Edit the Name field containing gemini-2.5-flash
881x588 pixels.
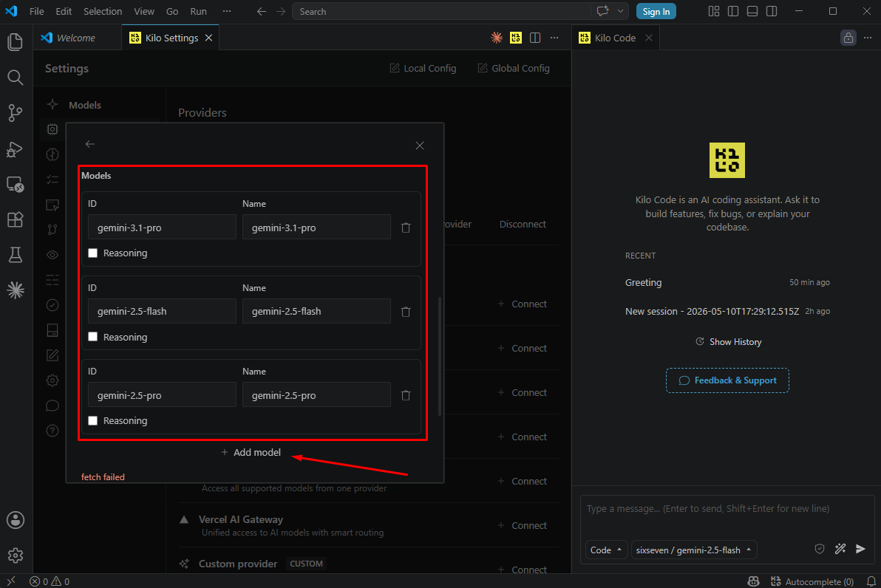316,312
